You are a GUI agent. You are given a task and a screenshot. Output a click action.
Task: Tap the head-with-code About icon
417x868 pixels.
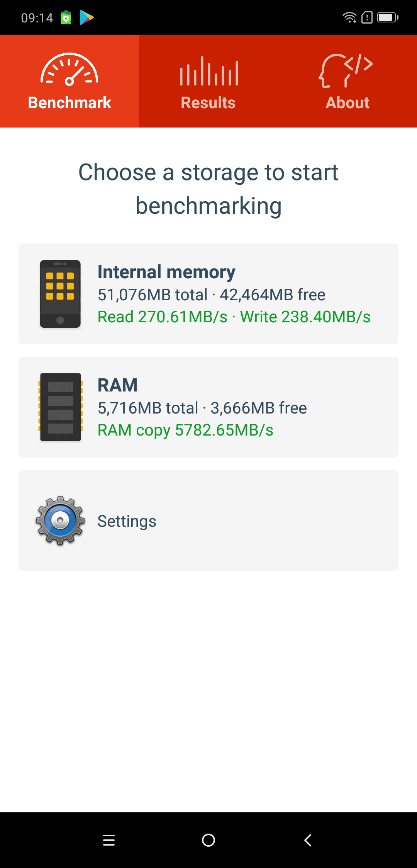(346, 71)
